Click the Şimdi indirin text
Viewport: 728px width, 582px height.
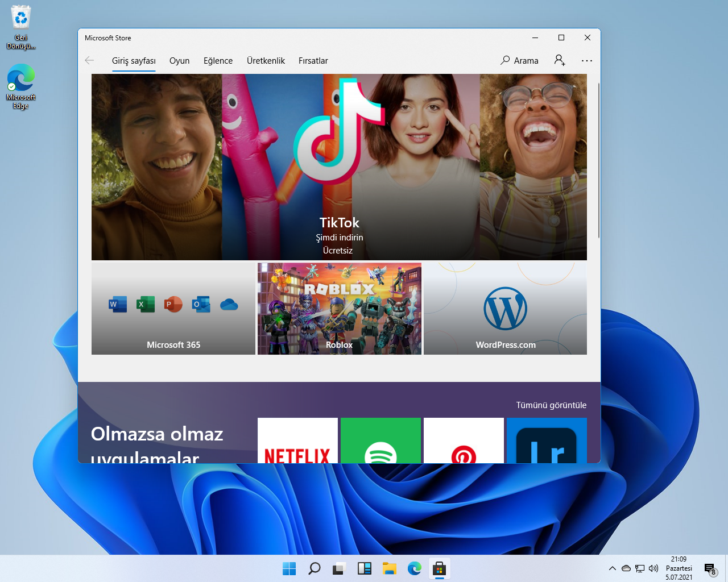339,238
